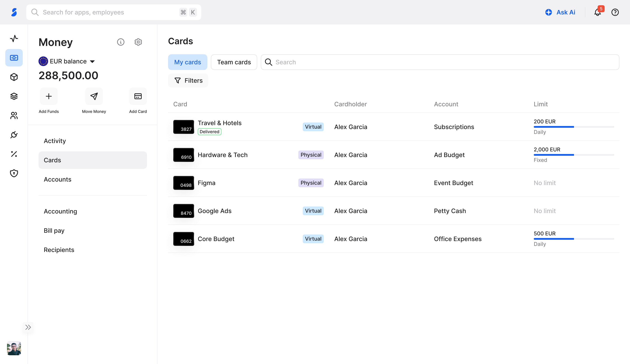
Task: Click the Travel & Hotels limit progress bar
Action: [x=574, y=127]
